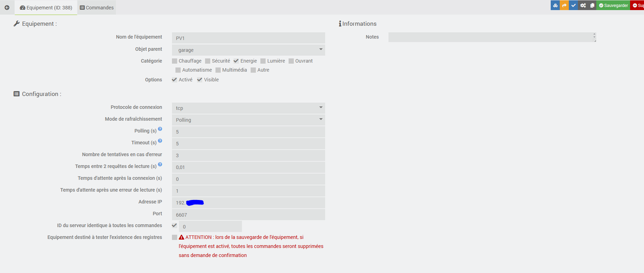Click the wait time after connection field
644x273 pixels.
(249, 179)
